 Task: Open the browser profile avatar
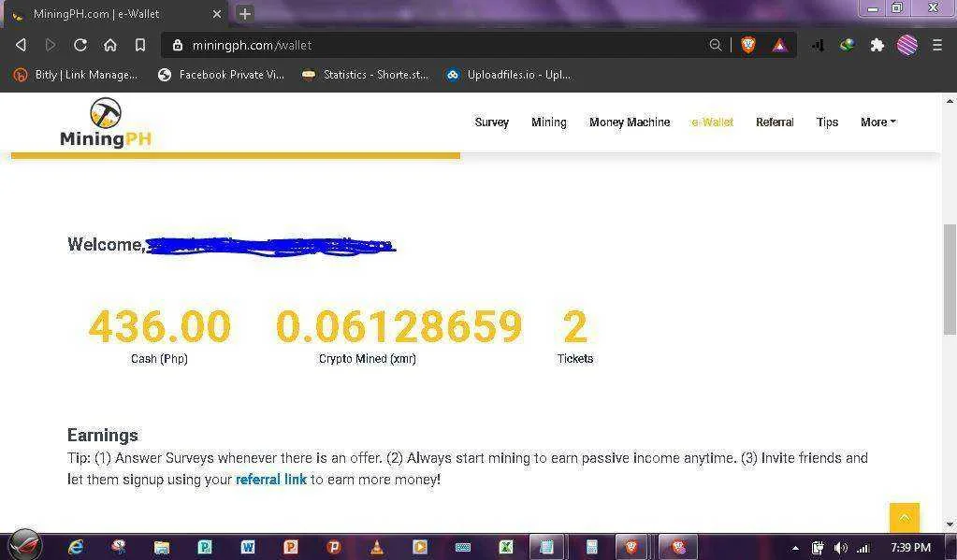[907, 45]
